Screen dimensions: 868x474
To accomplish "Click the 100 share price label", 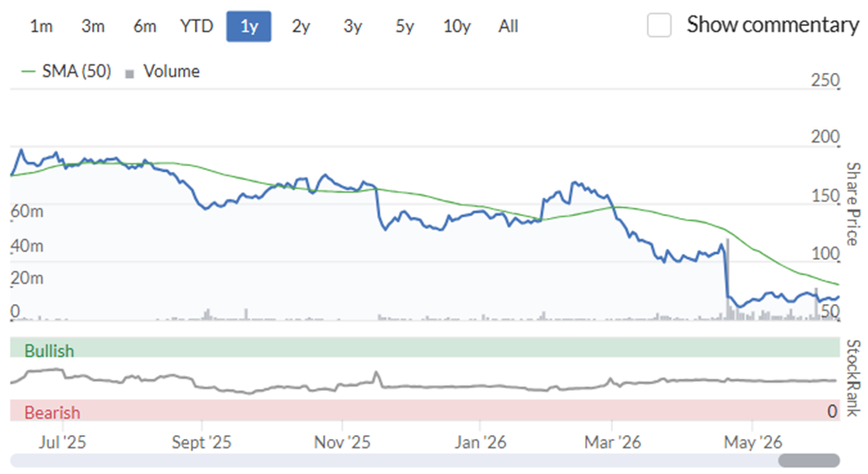I will (826, 253).
